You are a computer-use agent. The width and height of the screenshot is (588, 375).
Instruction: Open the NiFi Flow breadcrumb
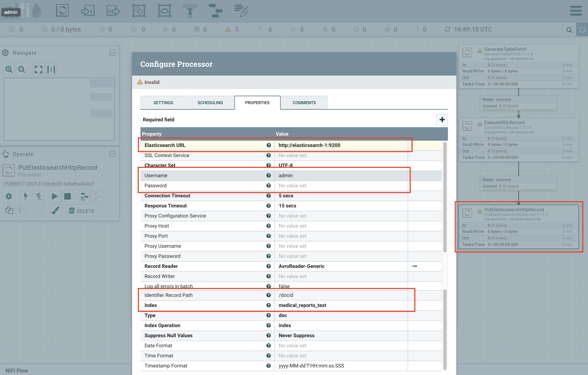[17, 370]
